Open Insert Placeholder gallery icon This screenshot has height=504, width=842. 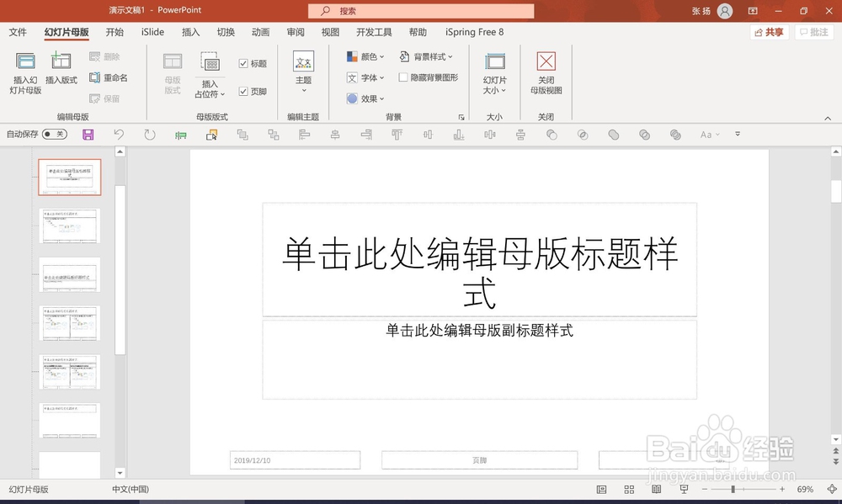click(x=210, y=61)
